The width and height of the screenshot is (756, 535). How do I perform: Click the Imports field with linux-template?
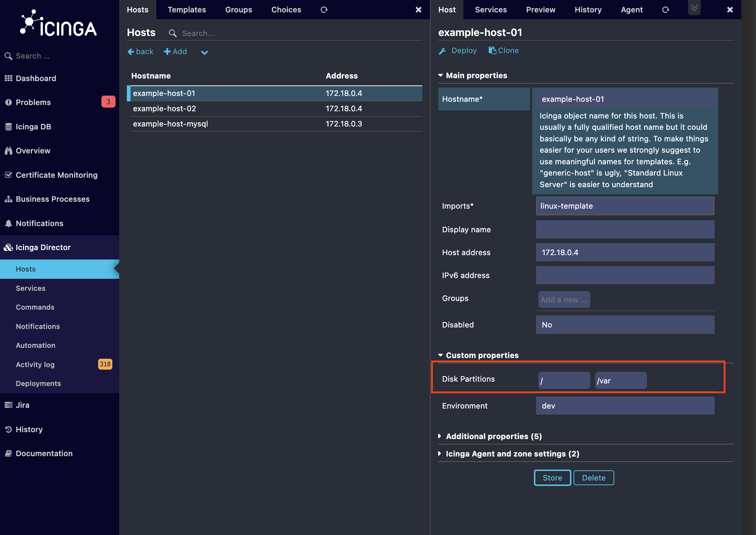pos(625,206)
